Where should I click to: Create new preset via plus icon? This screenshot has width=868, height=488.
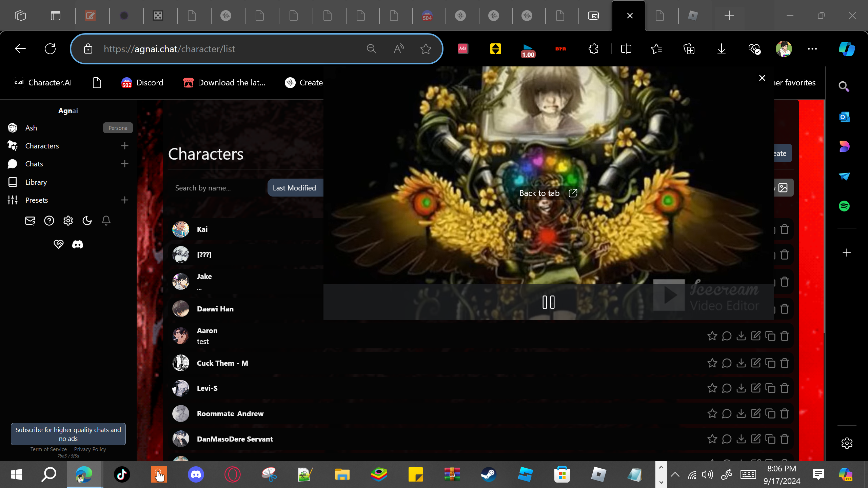pos(124,200)
